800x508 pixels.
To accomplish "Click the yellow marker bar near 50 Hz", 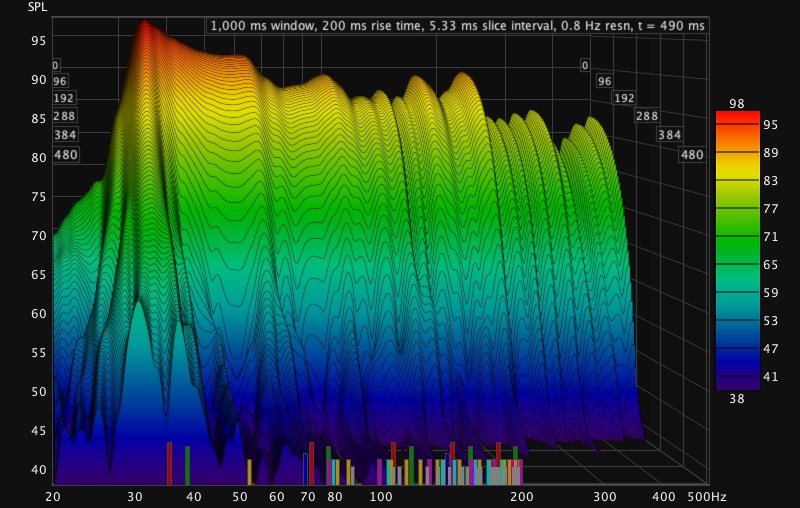I will coord(249,471).
